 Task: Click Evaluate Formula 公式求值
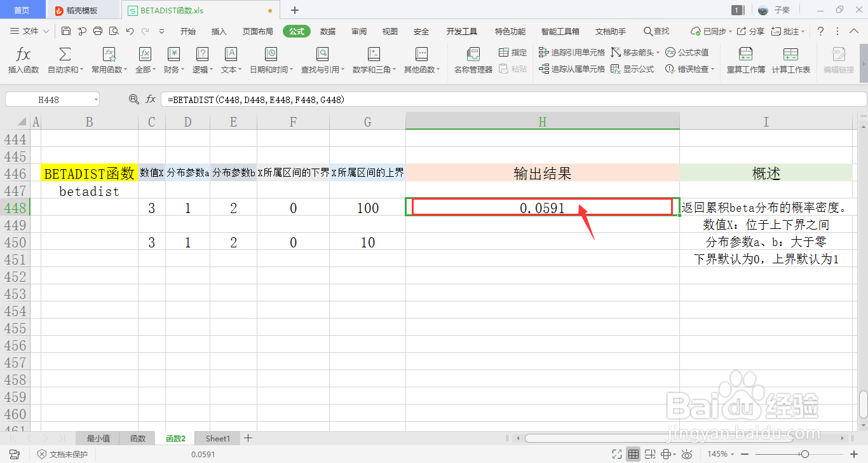pyautogui.click(x=687, y=52)
